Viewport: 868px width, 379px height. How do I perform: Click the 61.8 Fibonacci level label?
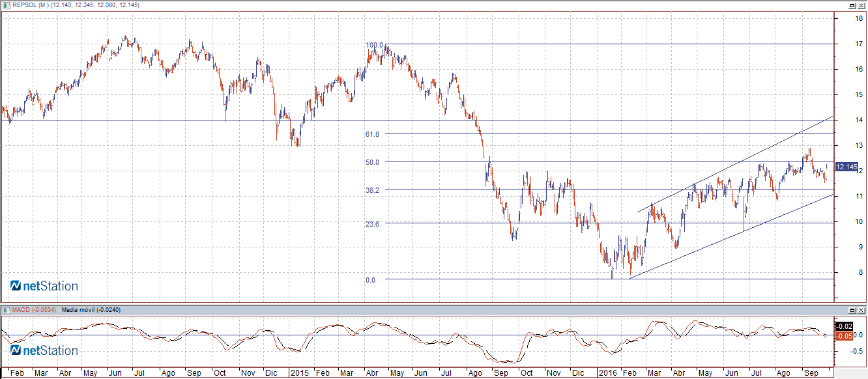pos(372,133)
